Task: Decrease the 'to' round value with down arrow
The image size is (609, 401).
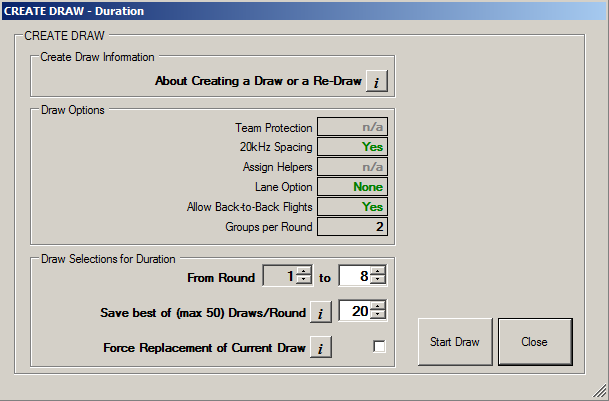Action: coord(378,280)
